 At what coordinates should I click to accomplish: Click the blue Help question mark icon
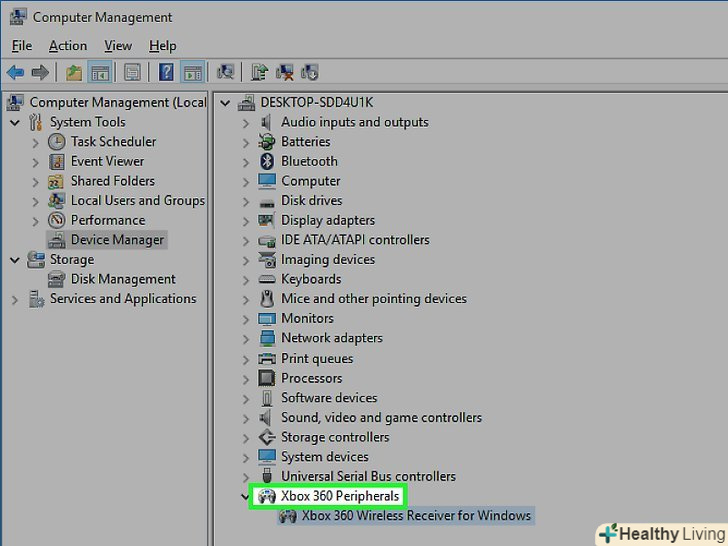pos(166,72)
